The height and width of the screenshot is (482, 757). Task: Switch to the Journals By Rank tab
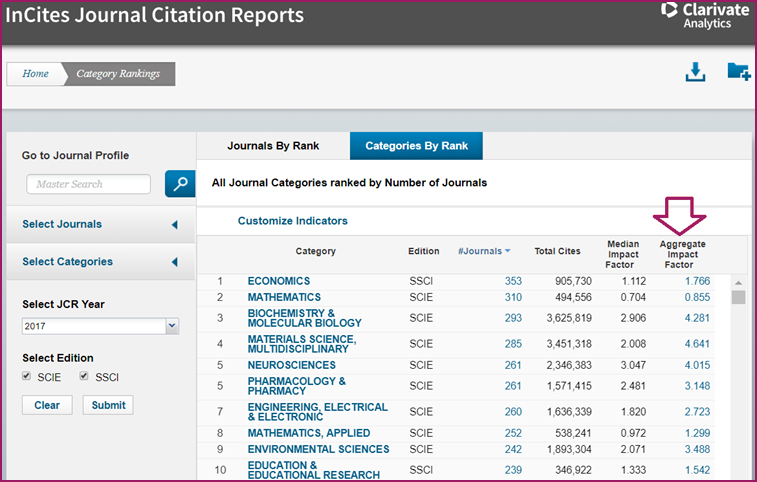273,146
